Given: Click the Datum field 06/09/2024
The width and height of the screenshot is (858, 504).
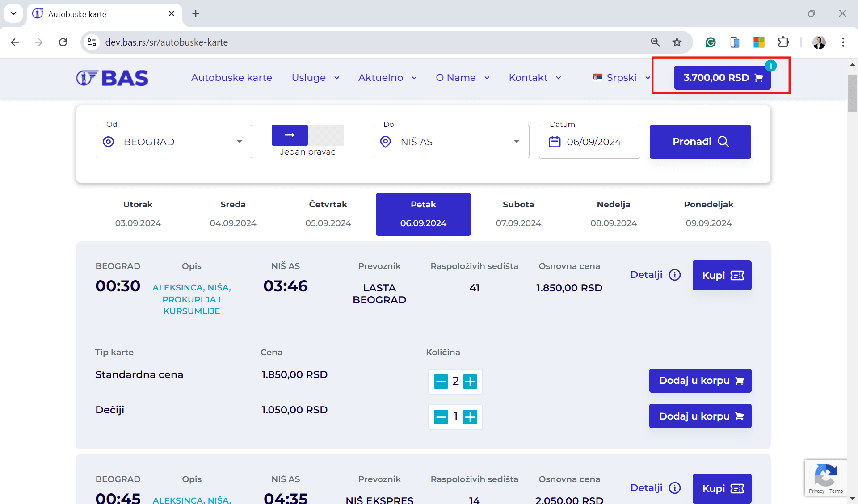Looking at the screenshot, I should tap(589, 142).
